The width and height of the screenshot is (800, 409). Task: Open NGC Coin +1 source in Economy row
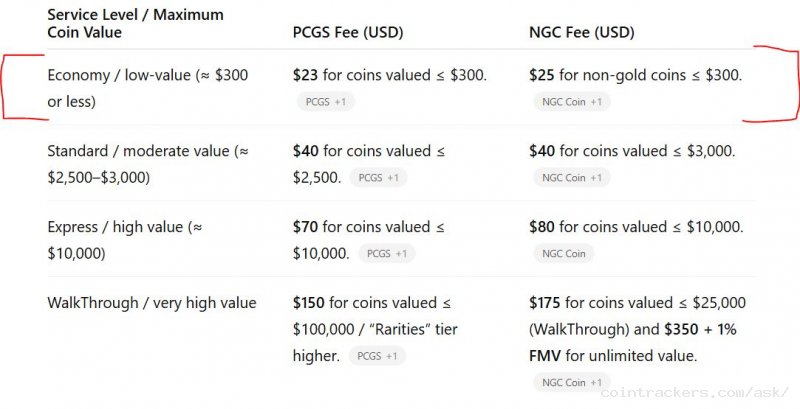coord(571,102)
